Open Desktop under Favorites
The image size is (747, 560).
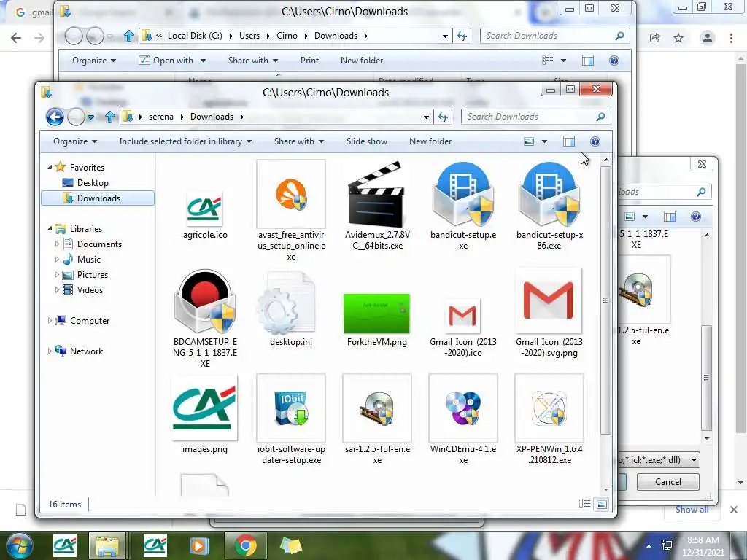(x=93, y=183)
